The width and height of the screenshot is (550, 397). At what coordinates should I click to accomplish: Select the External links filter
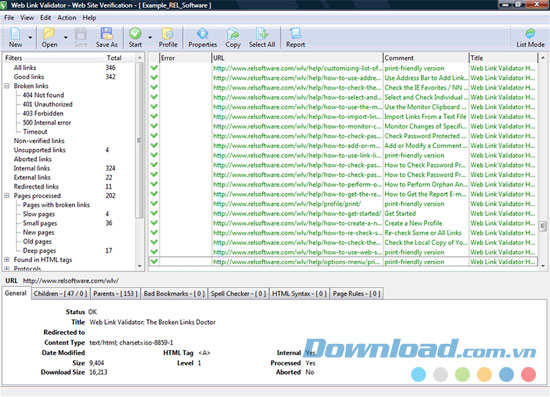[32, 177]
